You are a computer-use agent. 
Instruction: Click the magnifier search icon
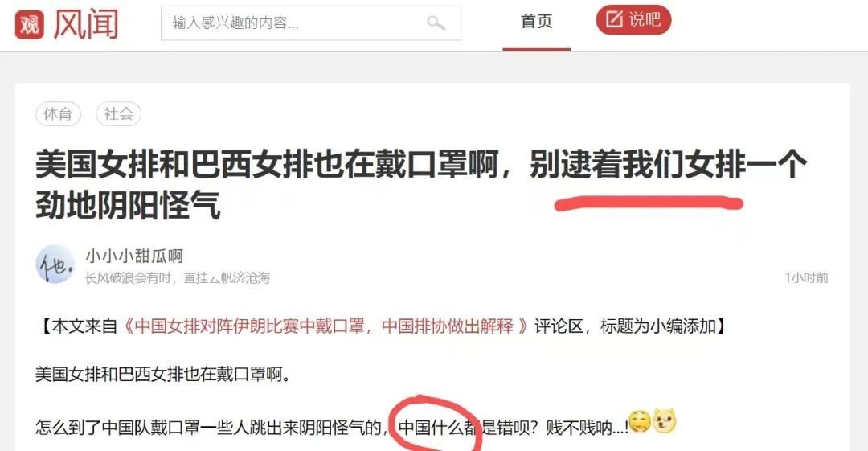(436, 23)
